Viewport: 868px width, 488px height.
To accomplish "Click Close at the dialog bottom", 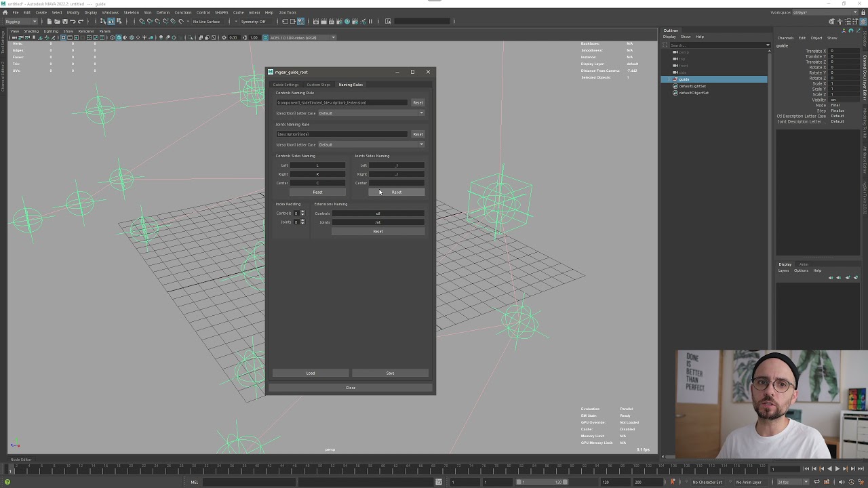I will point(351,388).
